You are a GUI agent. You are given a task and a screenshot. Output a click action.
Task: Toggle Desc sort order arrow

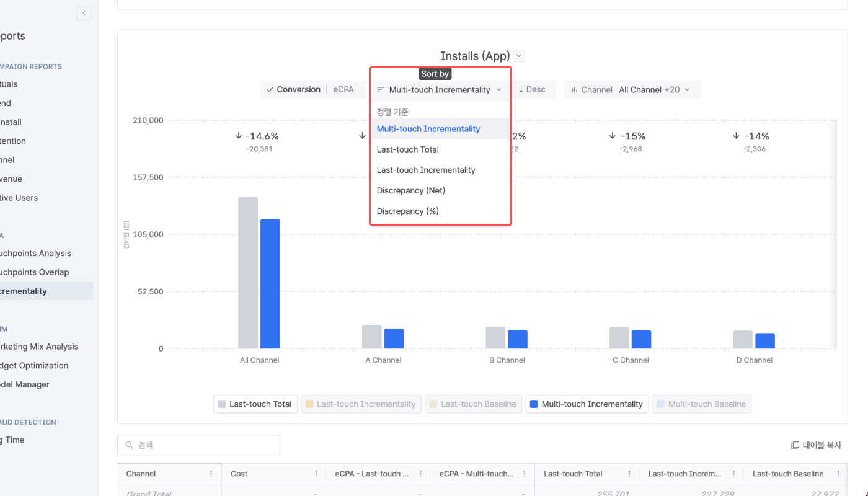coord(532,89)
